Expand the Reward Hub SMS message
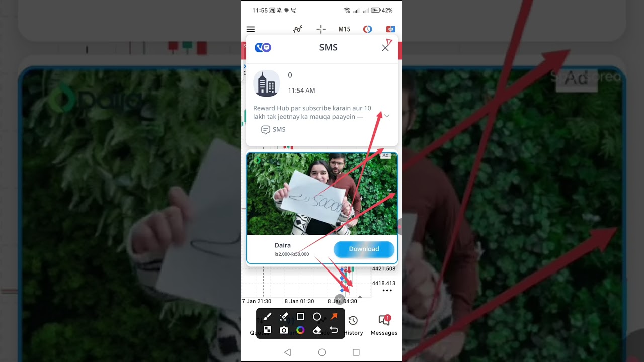 pos(386,116)
